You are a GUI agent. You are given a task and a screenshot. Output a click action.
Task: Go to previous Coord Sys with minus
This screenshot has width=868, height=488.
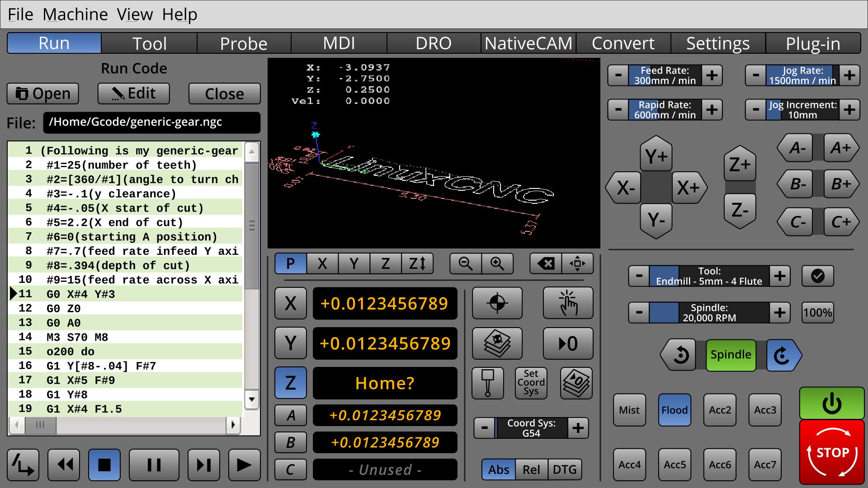point(484,427)
